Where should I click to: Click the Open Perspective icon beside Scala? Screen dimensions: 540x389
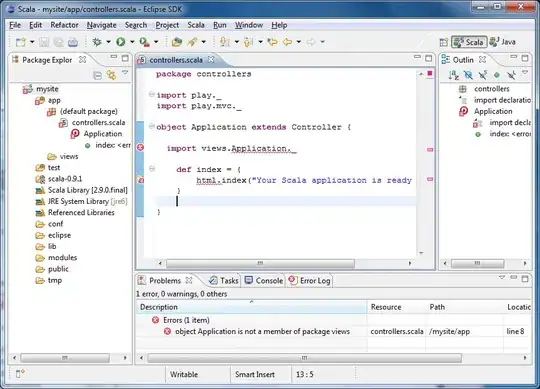[444, 42]
